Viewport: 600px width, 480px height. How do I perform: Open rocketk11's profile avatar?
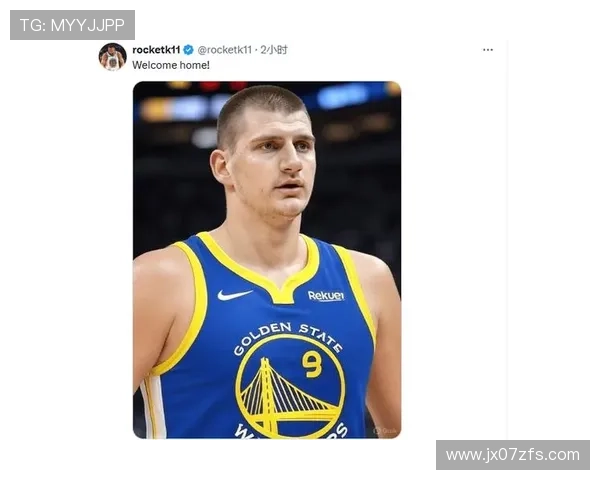pyautogui.click(x=112, y=57)
